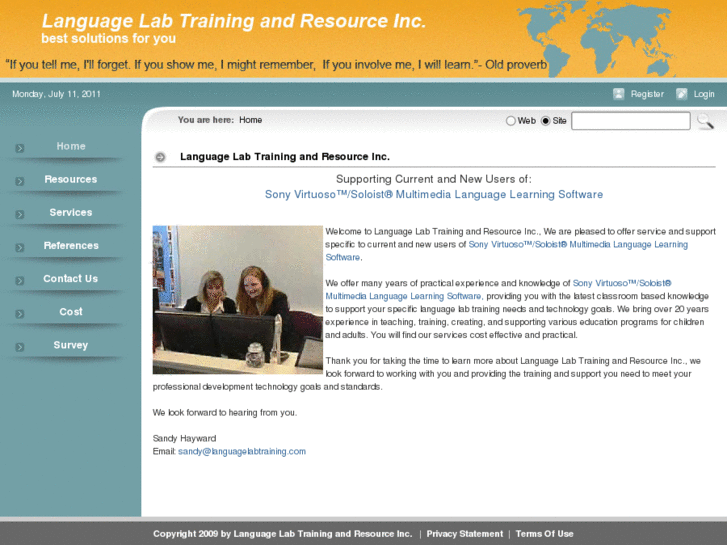Open the Terms Of Use link
This screenshot has height=545, width=727.
[544, 534]
